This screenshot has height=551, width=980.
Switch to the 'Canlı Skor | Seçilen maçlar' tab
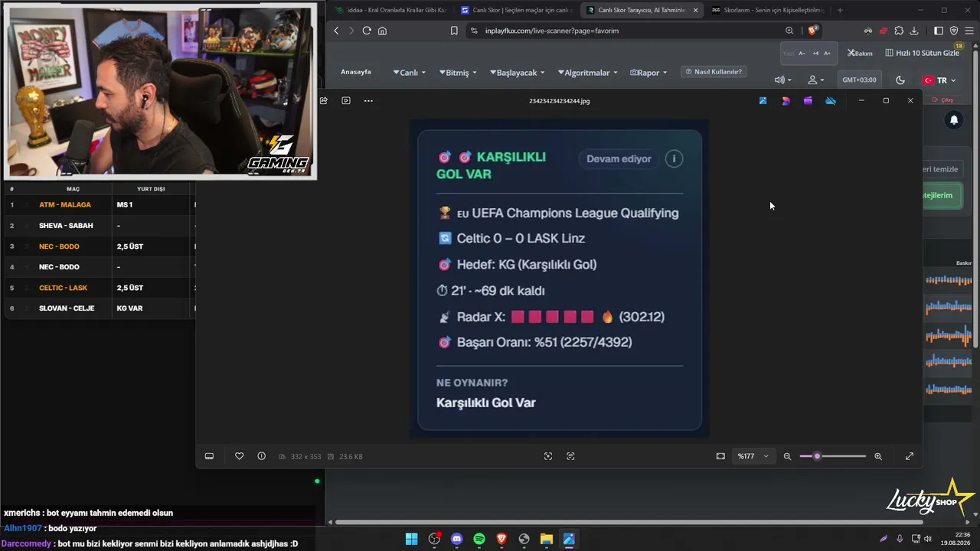click(x=515, y=10)
